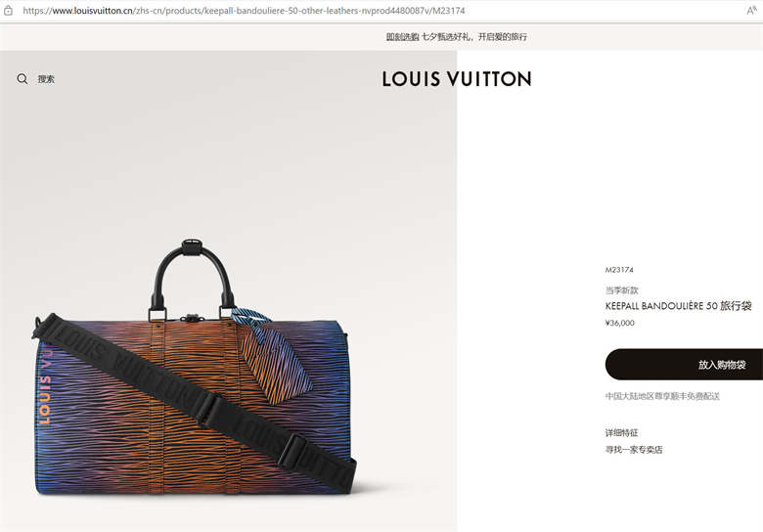Open the read aloud icon at top right
763x532 pixels.
point(751,10)
